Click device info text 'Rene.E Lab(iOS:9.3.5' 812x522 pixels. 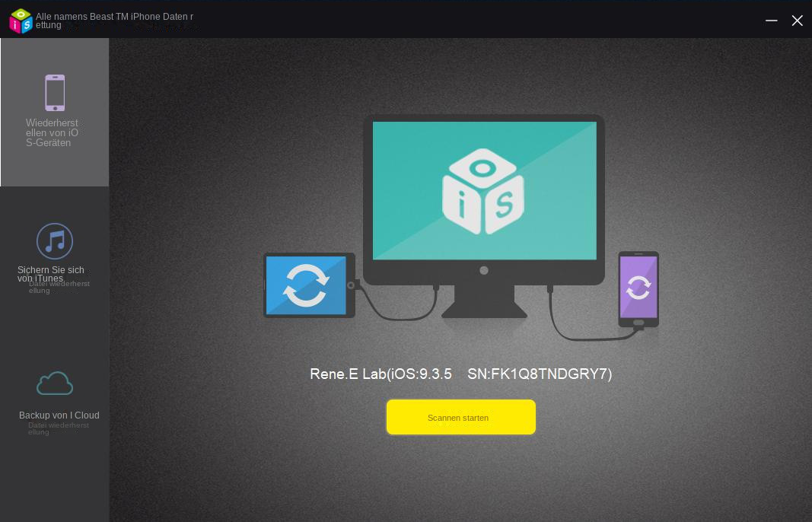(381, 374)
